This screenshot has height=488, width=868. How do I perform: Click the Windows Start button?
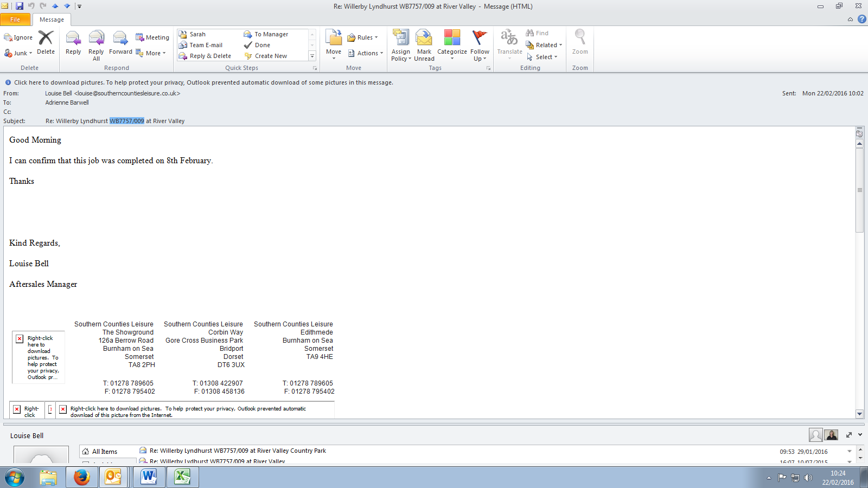tap(15, 478)
